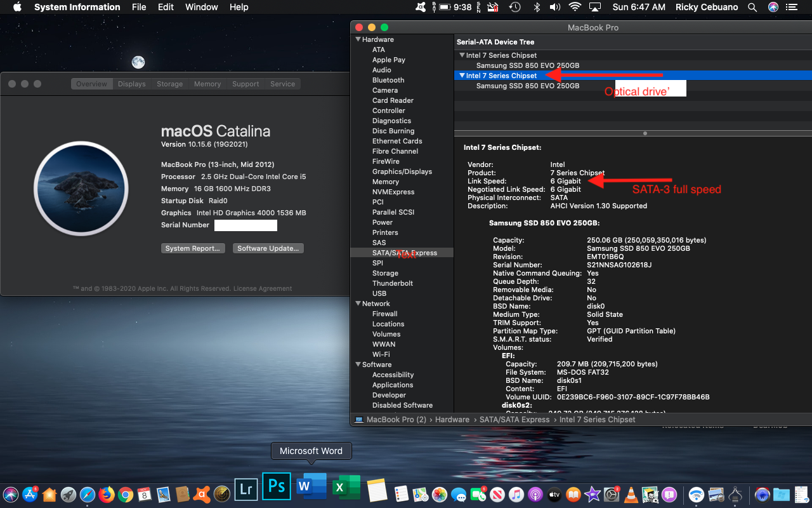
Task: Collapse the first Intel 7 Series Chipset triangle
Action: coord(462,55)
